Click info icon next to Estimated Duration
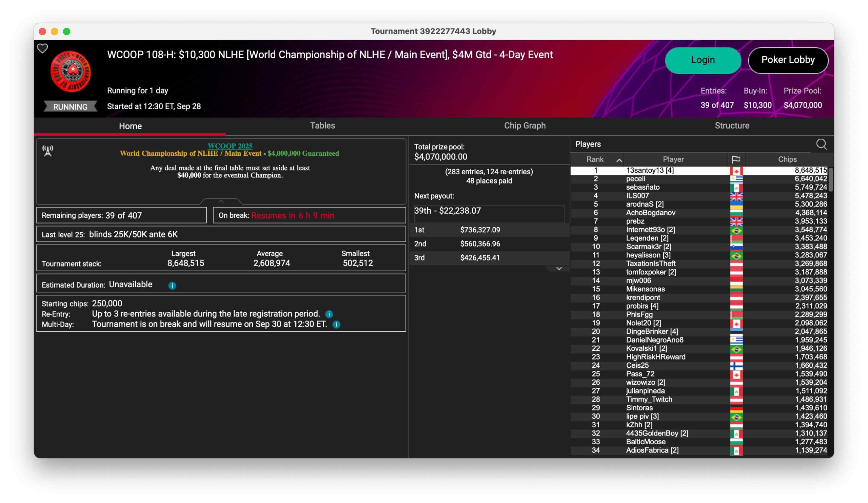 pos(172,285)
